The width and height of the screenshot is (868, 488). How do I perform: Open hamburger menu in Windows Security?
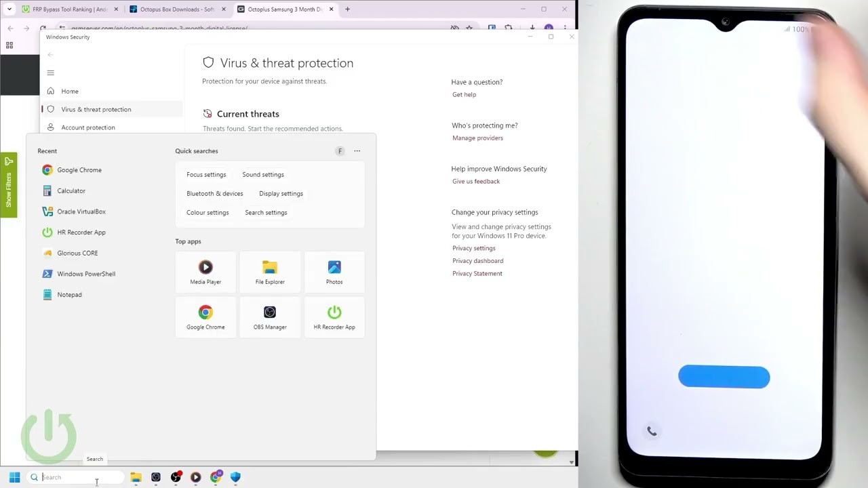50,73
